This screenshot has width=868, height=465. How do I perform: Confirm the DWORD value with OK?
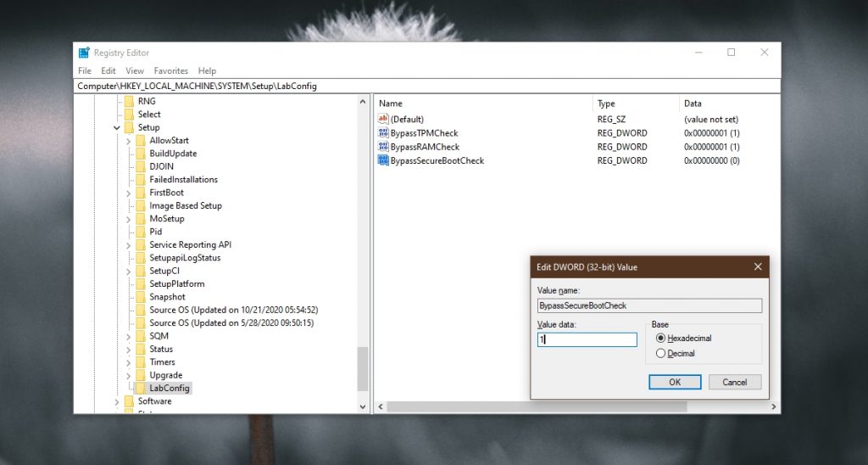click(675, 382)
